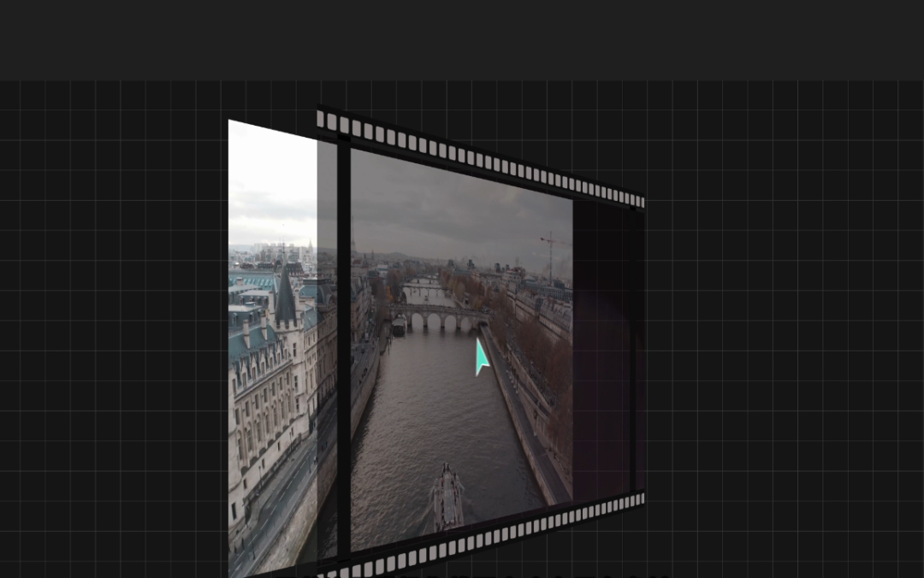924x578 pixels.
Task: Select the top film sprocket strip
Action: tap(480, 156)
